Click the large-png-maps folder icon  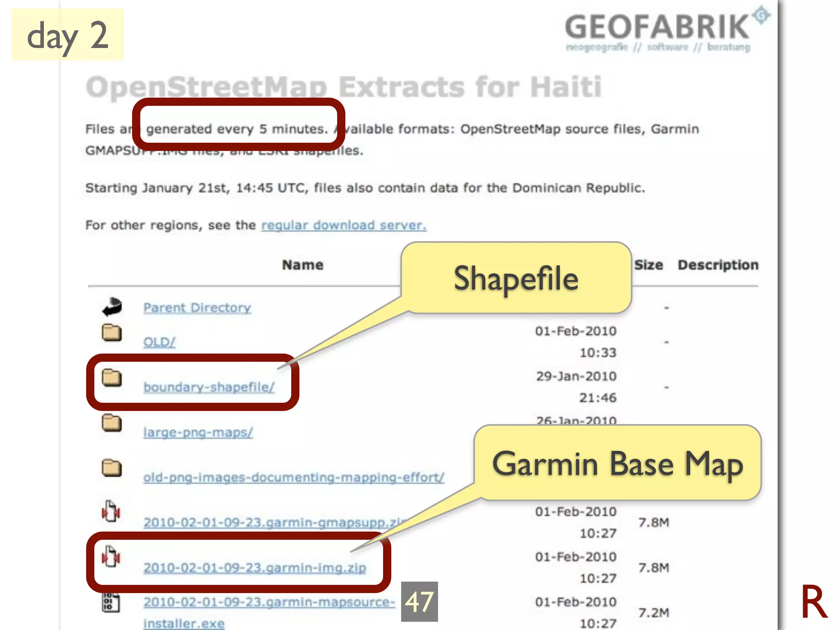tap(112, 422)
